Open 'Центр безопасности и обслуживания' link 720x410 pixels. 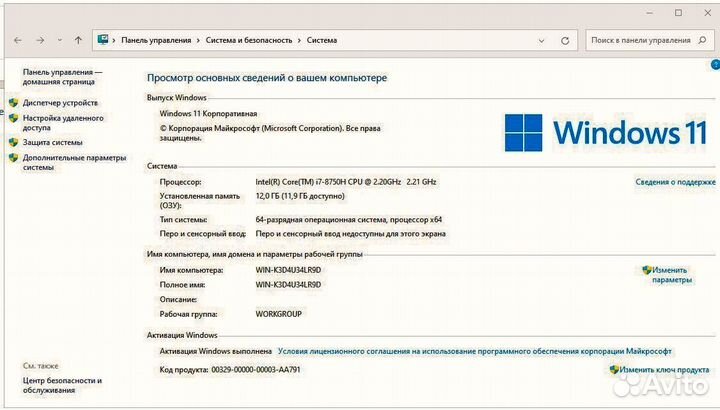pyautogui.click(x=62, y=385)
